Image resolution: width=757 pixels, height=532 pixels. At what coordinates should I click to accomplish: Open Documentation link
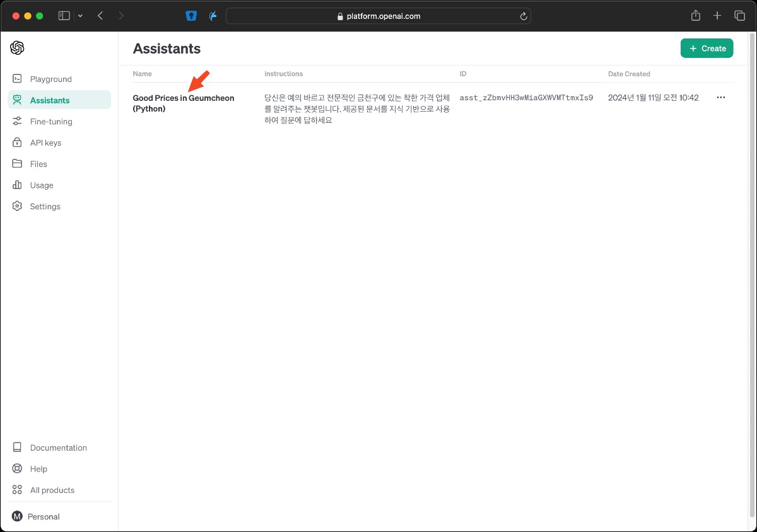pyautogui.click(x=59, y=448)
